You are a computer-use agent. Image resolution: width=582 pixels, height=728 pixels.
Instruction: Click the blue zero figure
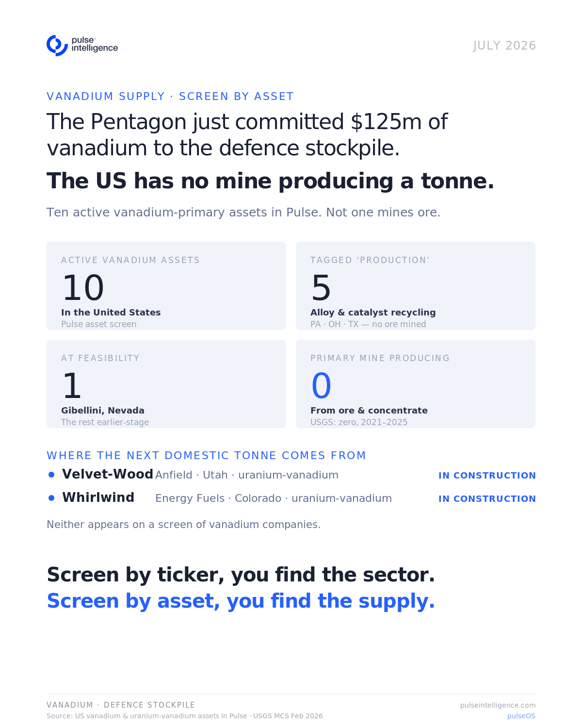321,386
